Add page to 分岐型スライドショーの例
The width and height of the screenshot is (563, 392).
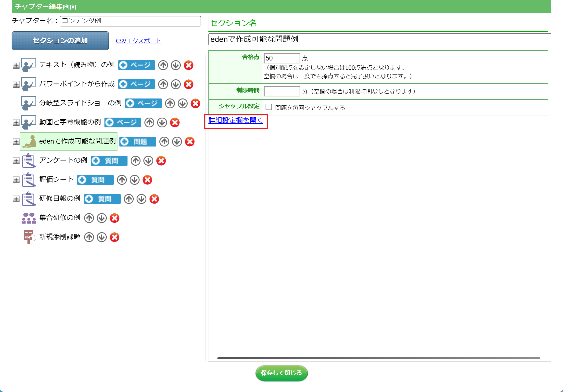(143, 103)
